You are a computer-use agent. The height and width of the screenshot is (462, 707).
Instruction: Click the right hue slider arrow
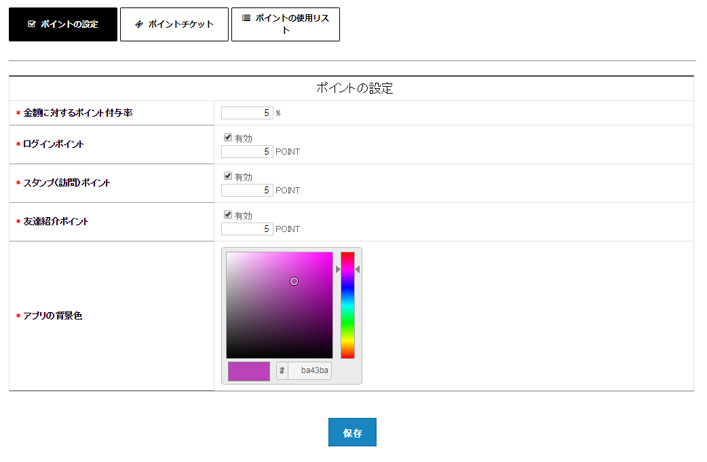click(358, 270)
